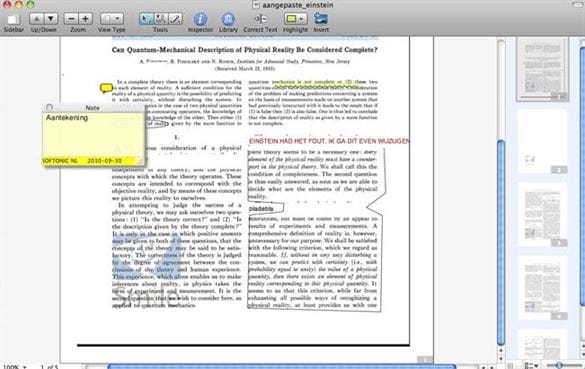Open the 100% zoom level dropdown
Image resolution: width=585 pixels, height=369 pixels.
click(15, 367)
